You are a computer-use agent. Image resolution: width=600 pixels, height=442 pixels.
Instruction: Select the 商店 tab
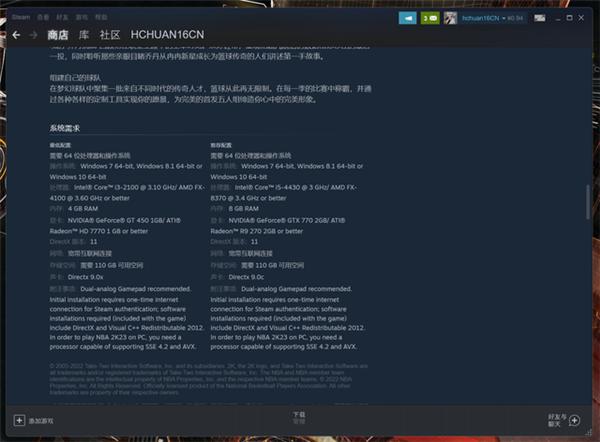(x=58, y=35)
